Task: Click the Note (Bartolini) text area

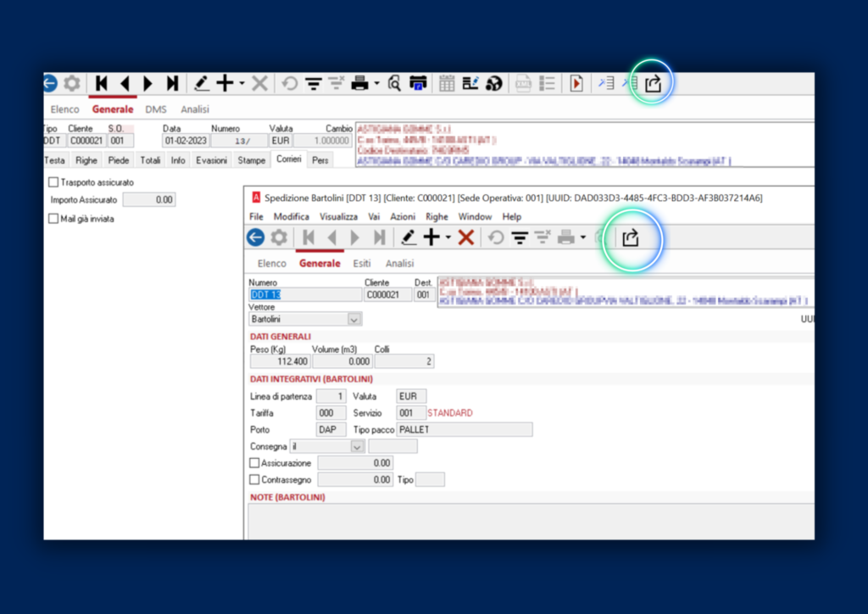Action: (x=531, y=521)
